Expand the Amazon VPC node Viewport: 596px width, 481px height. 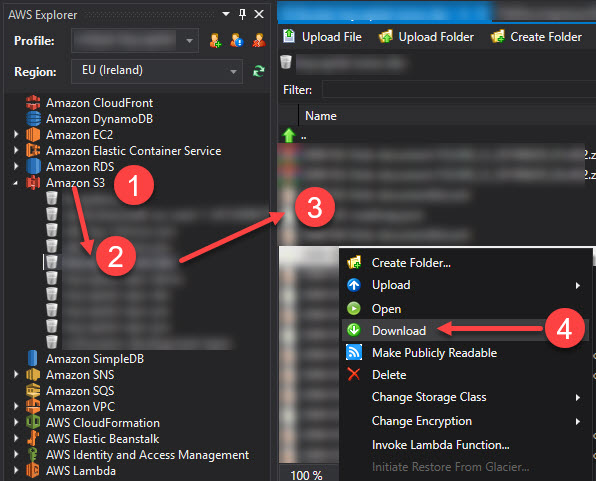[x=16, y=406]
